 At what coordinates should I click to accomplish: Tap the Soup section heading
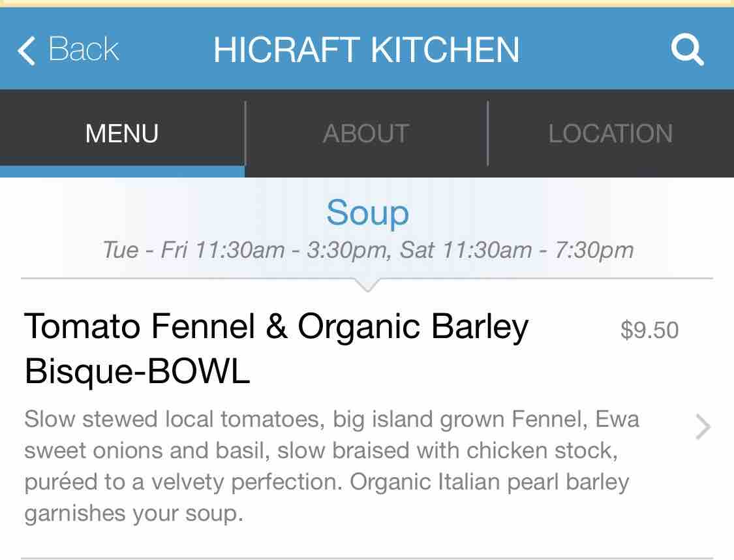(367, 213)
